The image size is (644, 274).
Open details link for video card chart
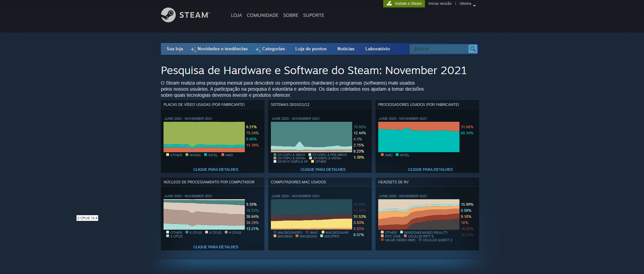coord(216,169)
